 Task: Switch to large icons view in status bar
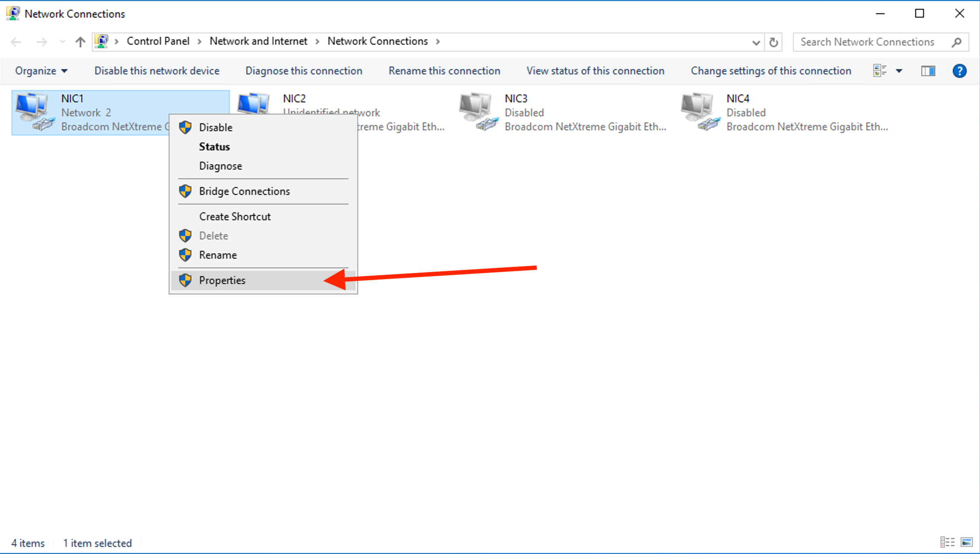tap(966, 542)
